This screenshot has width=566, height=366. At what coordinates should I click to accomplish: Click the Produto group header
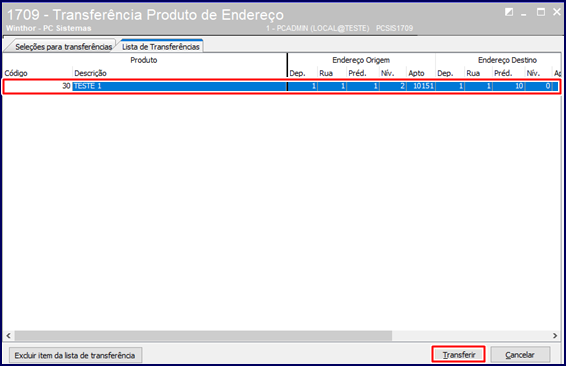(x=144, y=60)
